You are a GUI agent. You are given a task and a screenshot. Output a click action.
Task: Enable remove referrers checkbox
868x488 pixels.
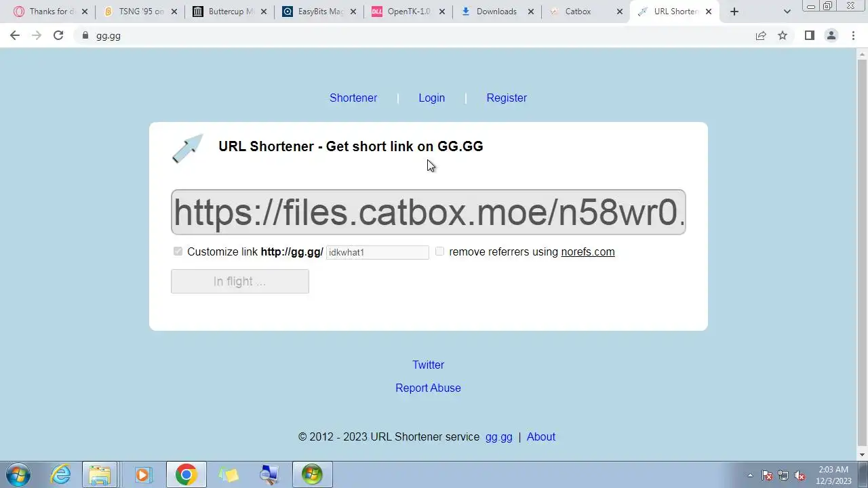coord(439,251)
